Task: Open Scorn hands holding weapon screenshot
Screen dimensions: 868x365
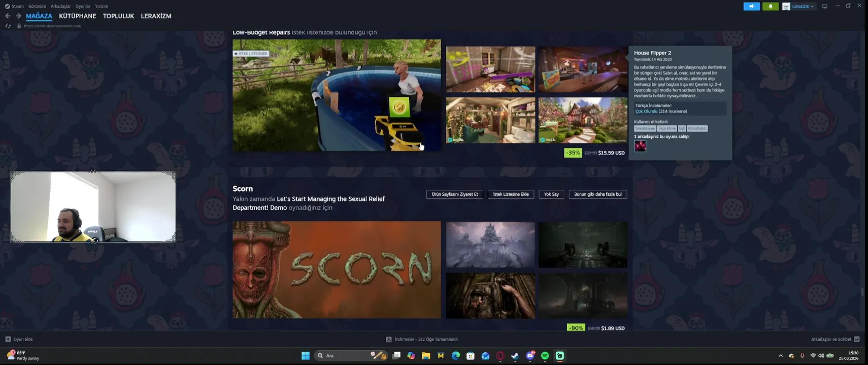Action: (x=490, y=296)
